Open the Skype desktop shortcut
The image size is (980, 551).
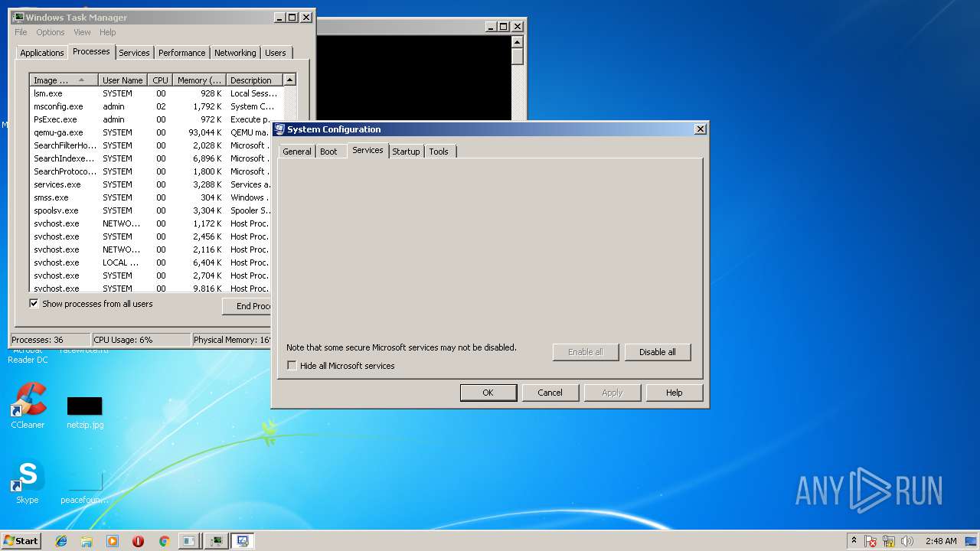point(28,482)
